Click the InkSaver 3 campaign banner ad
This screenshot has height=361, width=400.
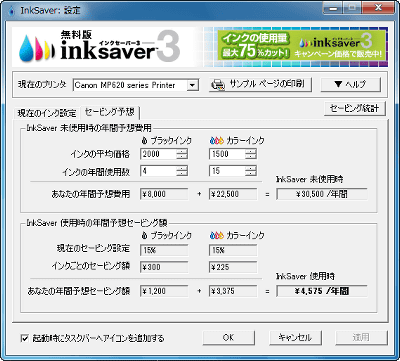[x=302, y=46]
